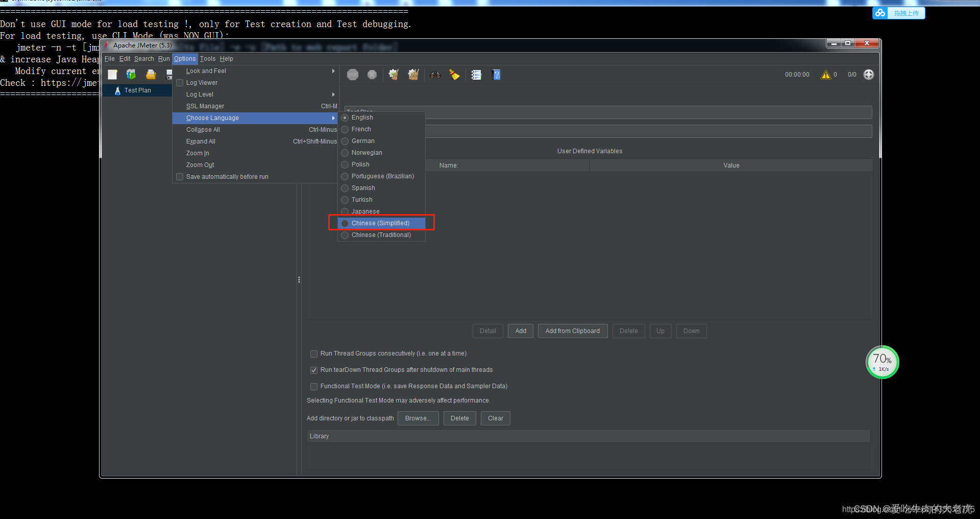
Task: Click the yellow warning triangle log icon
Action: tap(825, 75)
